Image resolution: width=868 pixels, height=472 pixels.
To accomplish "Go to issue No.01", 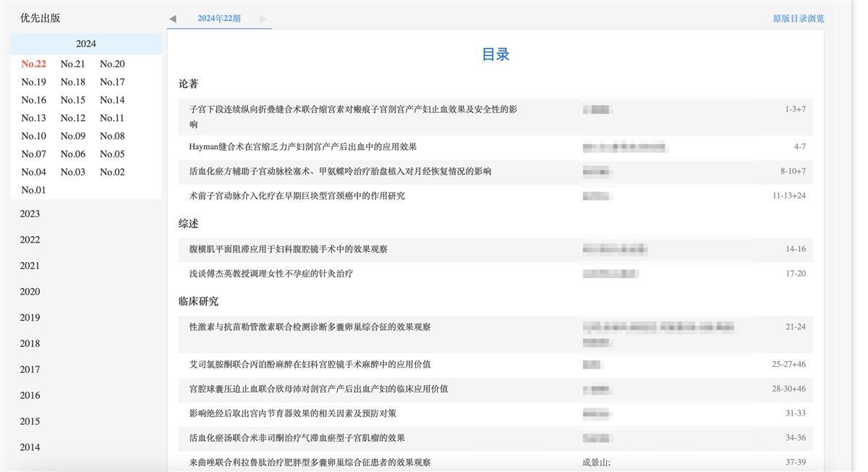I will coord(33,190).
